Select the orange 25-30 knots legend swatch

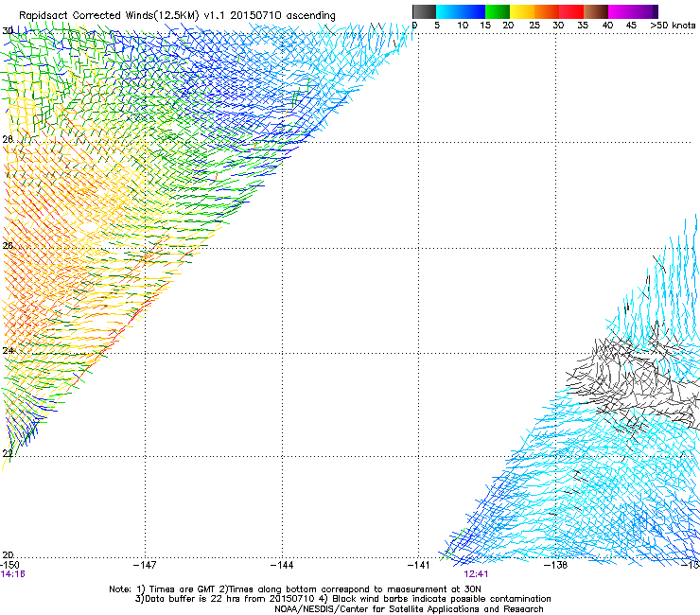547,11
